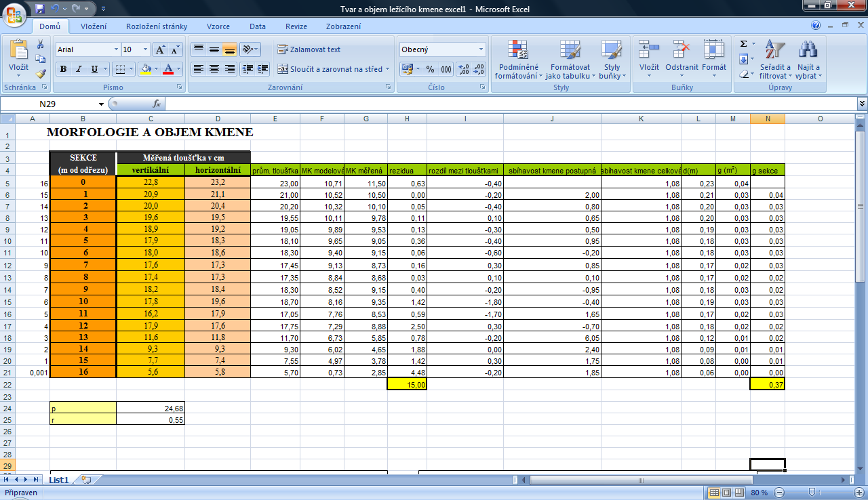This screenshot has height=500, width=868.
Task: Toggle top vertical alignment
Action: coord(198,49)
